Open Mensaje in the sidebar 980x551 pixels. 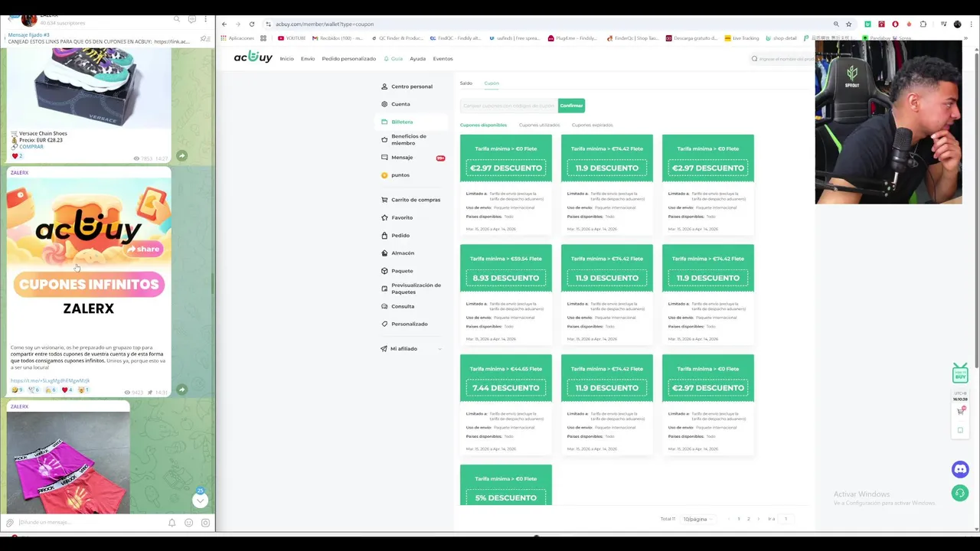click(x=397, y=158)
